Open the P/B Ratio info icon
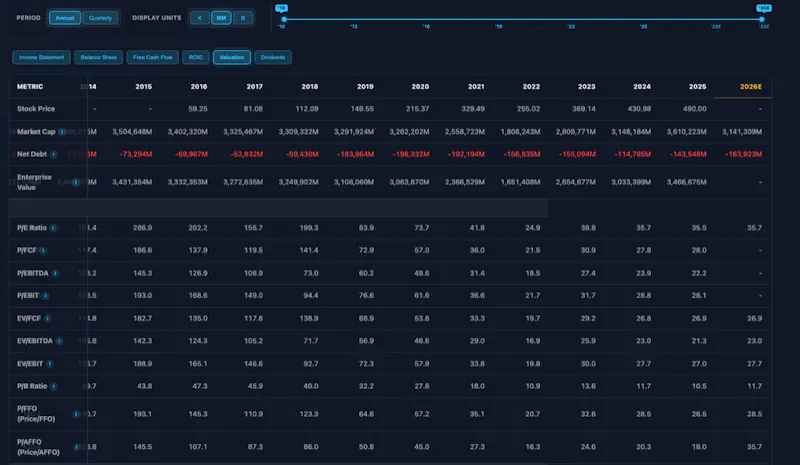 tap(54, 386)
